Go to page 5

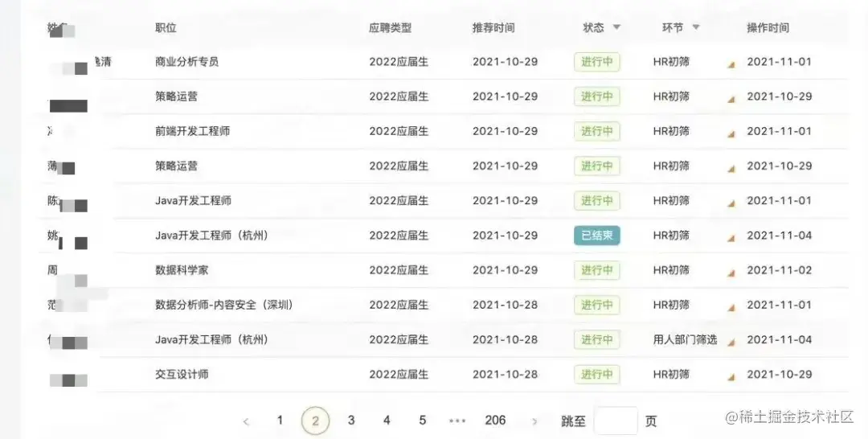(423, 421)
